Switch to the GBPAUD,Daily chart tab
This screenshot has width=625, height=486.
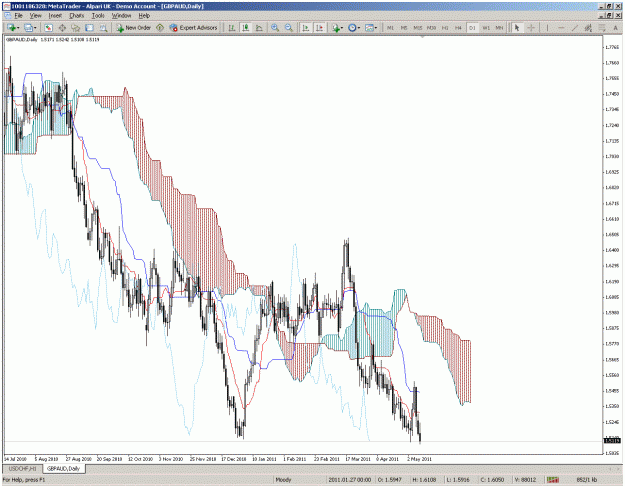click(63, 468)
